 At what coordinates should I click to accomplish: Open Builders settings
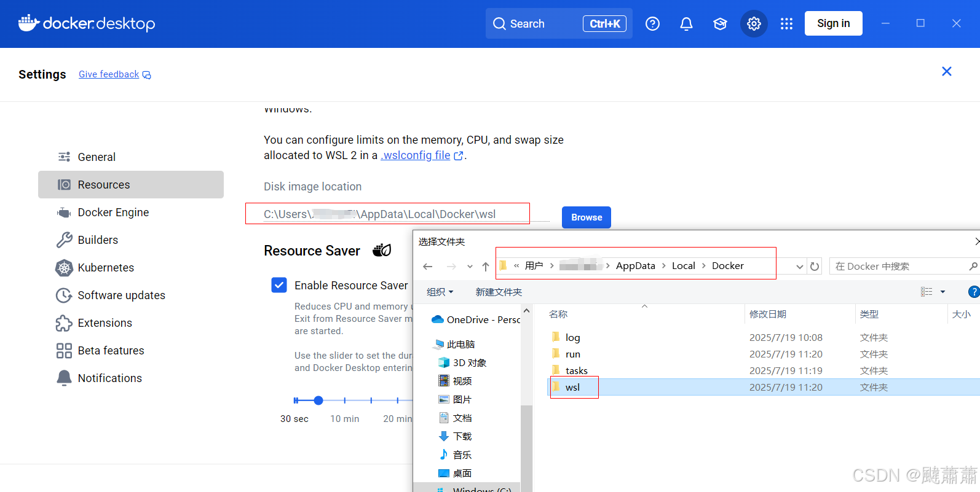coord(131,240)
